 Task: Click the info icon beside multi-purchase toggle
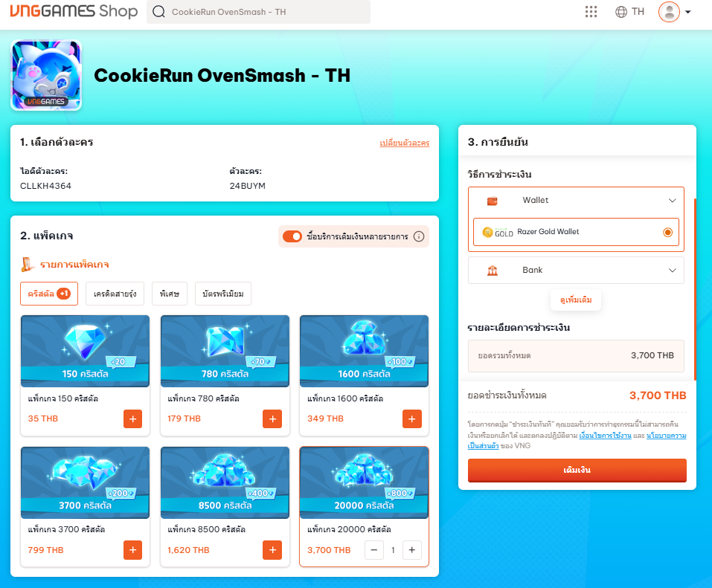(419, 236)
